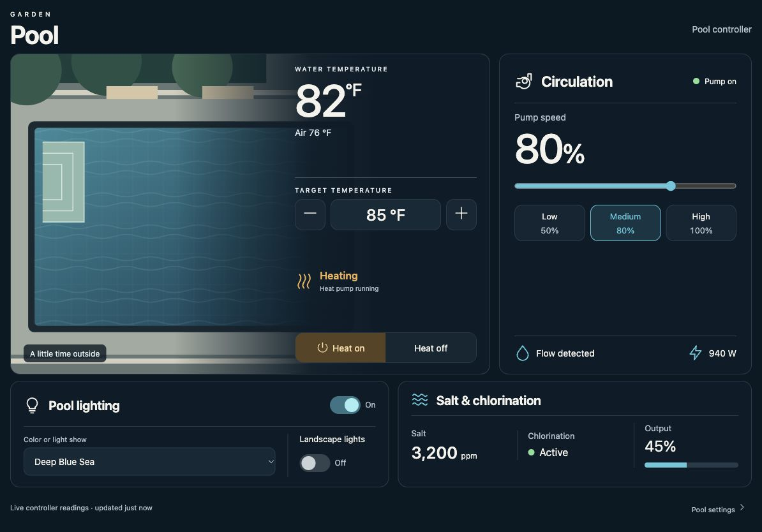Screen dimensions: 762x532
Task: Click the lightning bolt power icon
Action: [696, 353]
